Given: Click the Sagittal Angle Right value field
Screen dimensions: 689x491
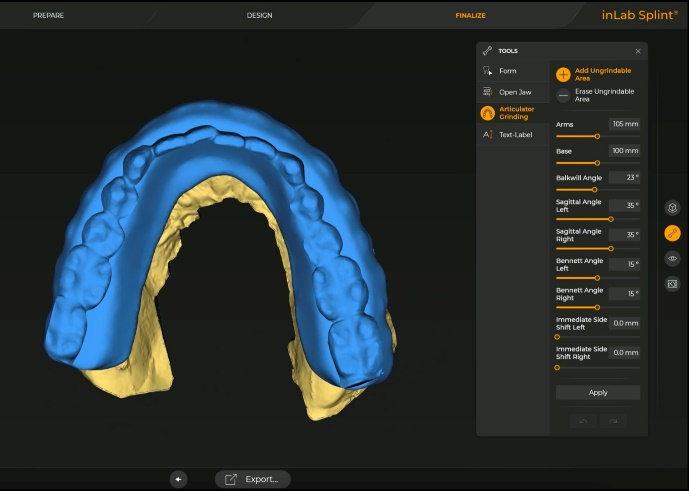Looking at the screenshot, I should [624, 235].
